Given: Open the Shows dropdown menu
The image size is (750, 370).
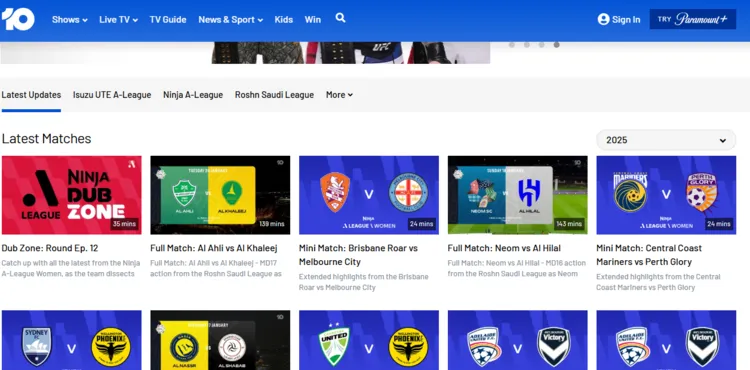Looking at the screenshot, I should pyautogui.click(x=70, y=20).
